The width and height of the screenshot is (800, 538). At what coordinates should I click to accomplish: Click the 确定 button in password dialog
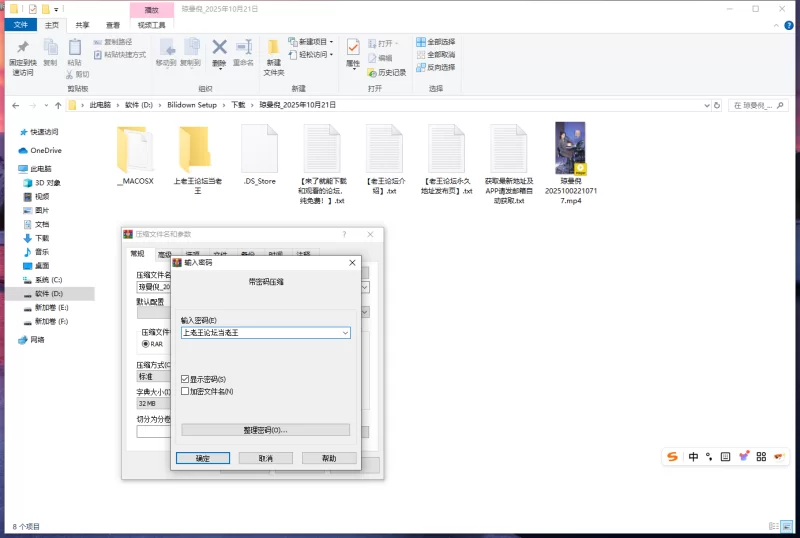pos(203,458)
